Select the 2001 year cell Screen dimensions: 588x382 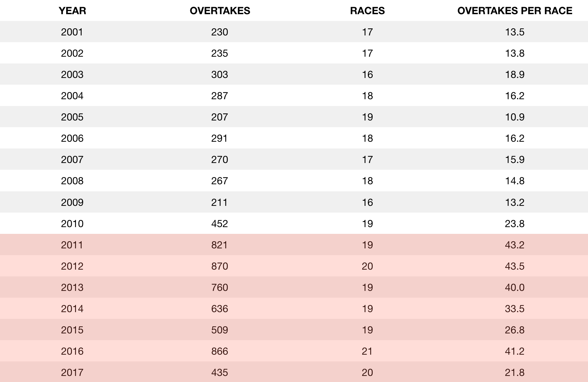coord(72,32)
